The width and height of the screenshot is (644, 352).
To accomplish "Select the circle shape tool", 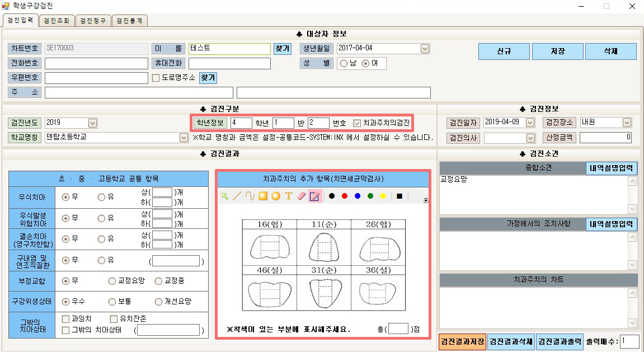I will [276, 196].
